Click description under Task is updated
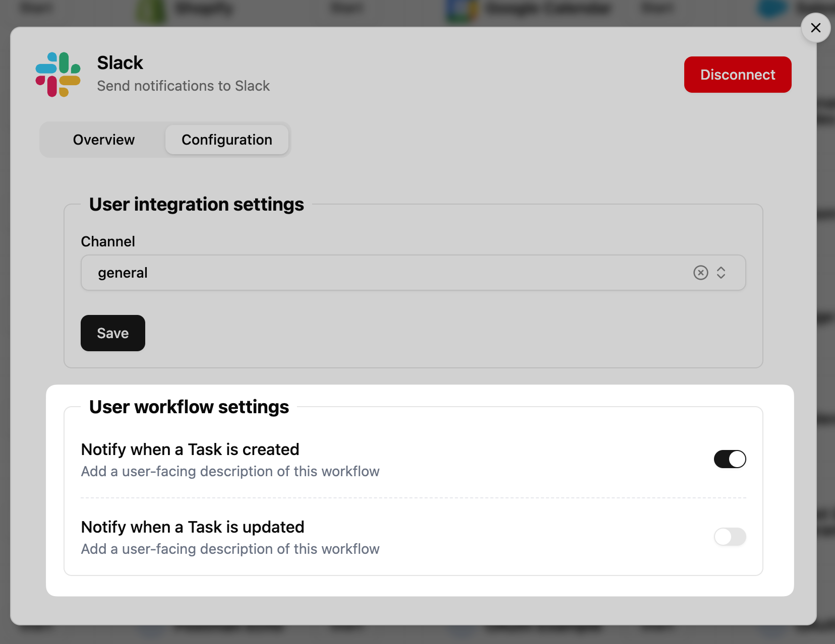This screenshot has width=835, height=644. pos(230,549)
